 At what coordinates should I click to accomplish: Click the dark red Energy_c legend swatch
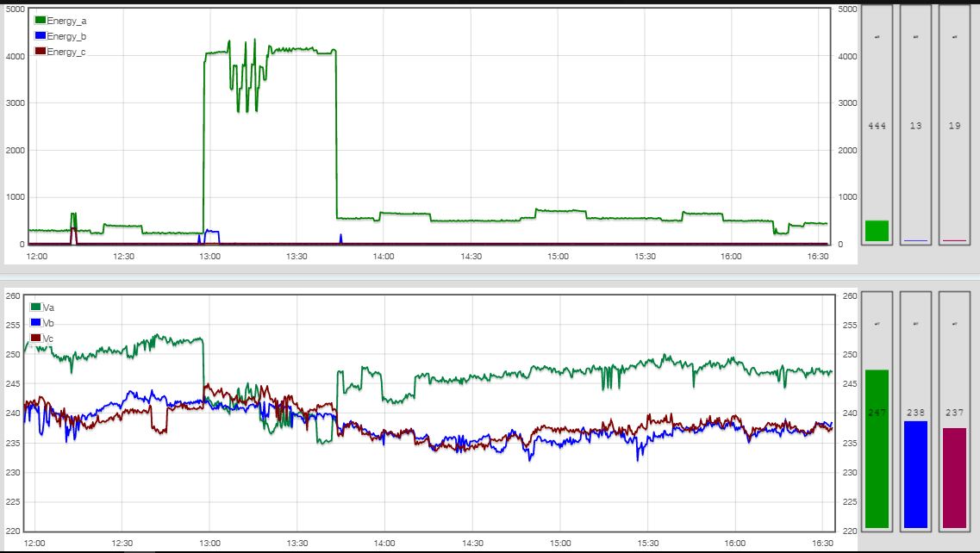(x=40, y=52)
